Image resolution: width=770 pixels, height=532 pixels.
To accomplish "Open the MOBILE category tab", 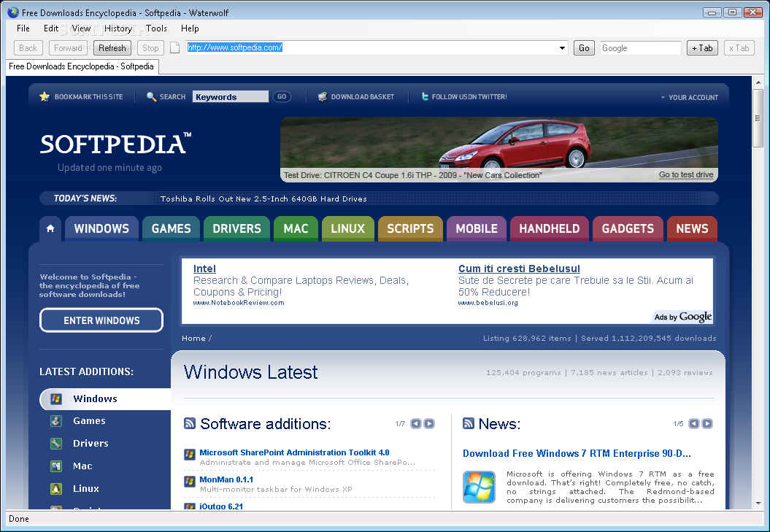I will [x=477, y=228].
